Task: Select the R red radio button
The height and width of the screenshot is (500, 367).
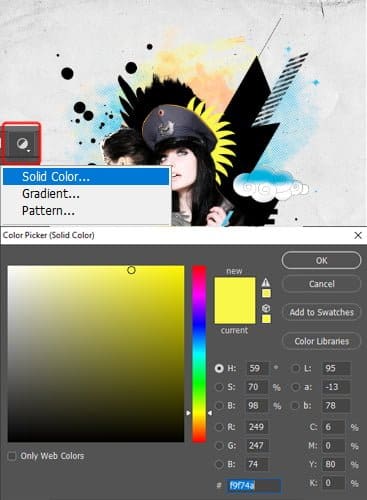Action: [219, 427]
